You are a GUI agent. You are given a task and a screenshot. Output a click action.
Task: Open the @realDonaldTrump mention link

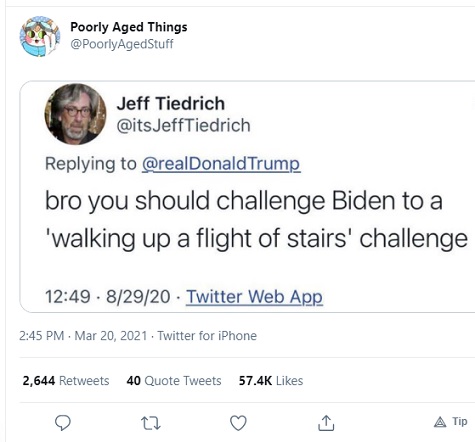(x=221, y=164)
